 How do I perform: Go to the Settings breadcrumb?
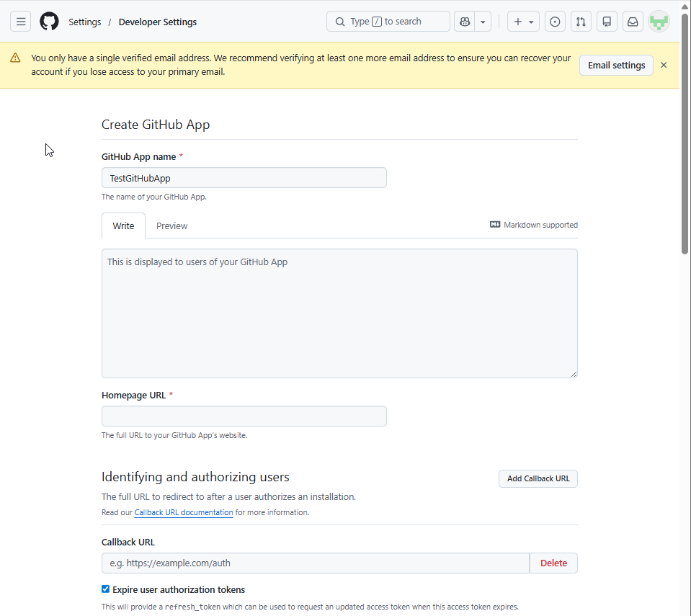(84, 22)
